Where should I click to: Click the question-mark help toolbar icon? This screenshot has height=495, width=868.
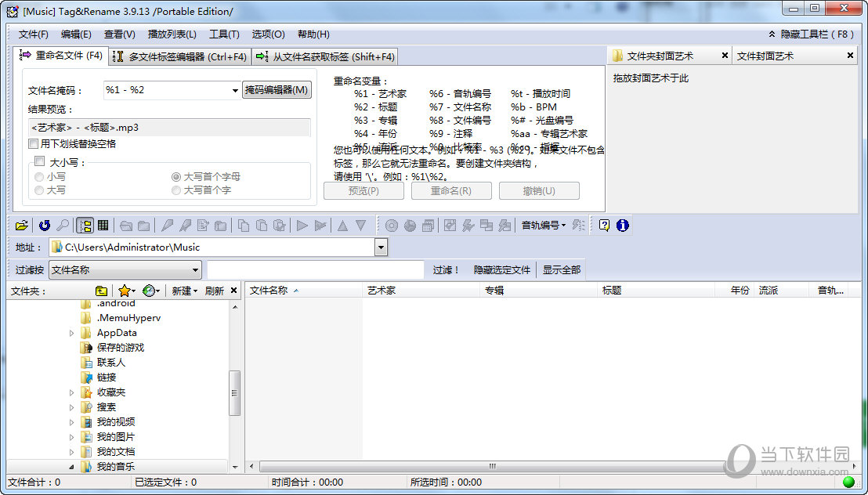(x=605, y=226)
